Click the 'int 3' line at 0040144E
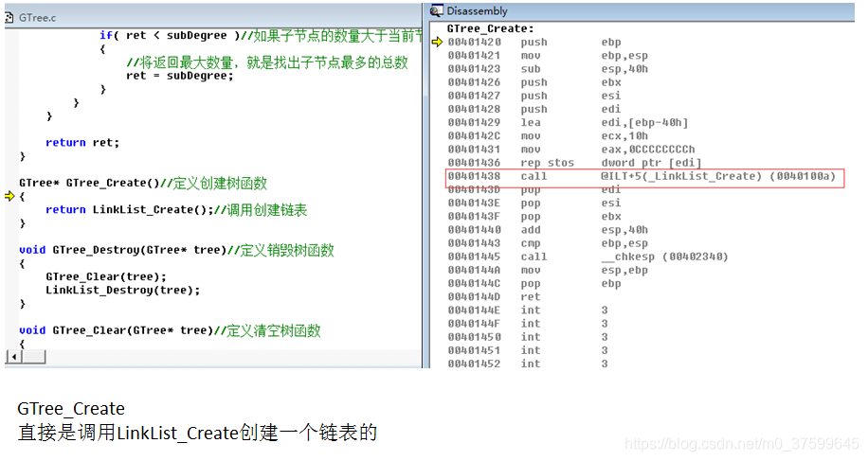This screenshot has height=461, width=868. pyautogui.click(x=528, y=310)
